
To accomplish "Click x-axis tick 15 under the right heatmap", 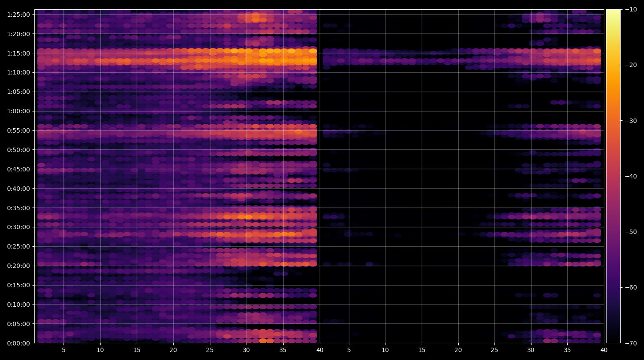I will click(x=422, y=350).
